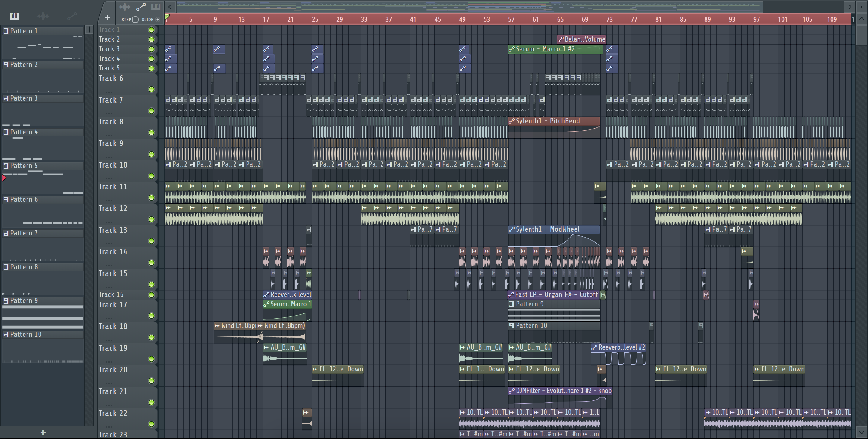
Task: Select the audio waveform focus icon in playlist header
Action: (x=125, y=7)
